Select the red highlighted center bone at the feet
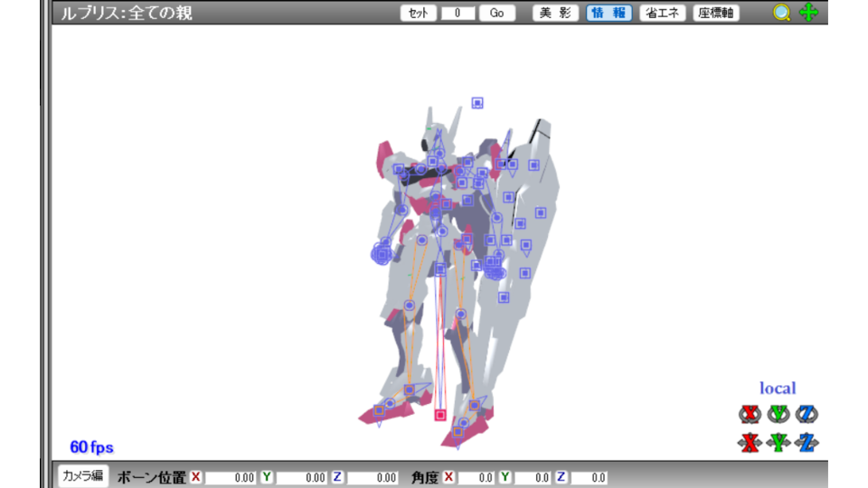The width and height of the screenshot is (868, 488). [x=440, y=415]
